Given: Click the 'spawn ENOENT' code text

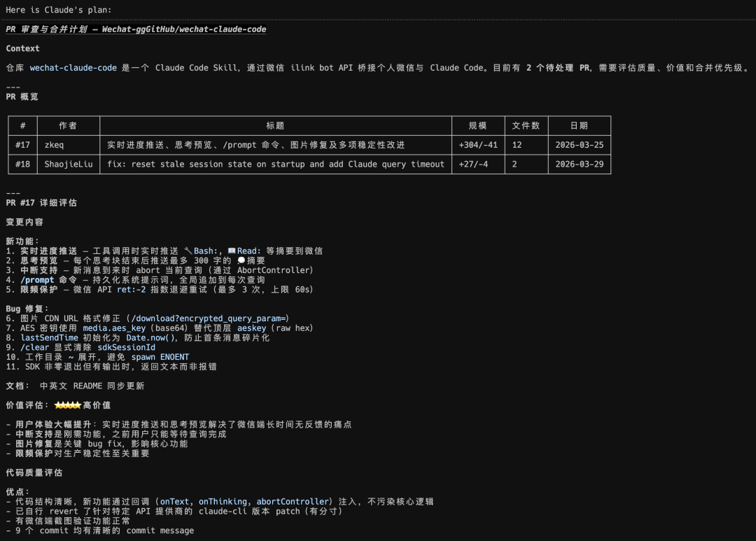Looking at the screenshot, I should 160,357.
